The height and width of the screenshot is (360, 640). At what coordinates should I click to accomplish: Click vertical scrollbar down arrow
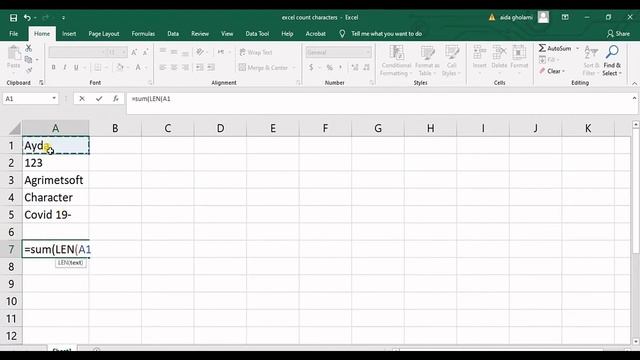tap(636, 341)
